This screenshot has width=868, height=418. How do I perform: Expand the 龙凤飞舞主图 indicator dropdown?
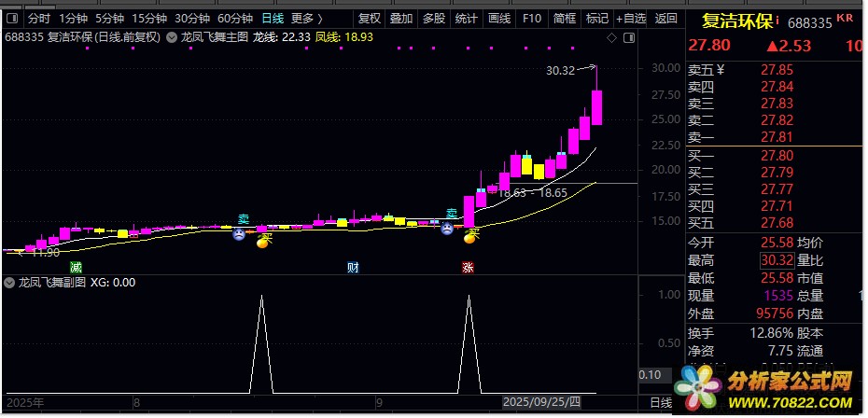tap(172, 37)
